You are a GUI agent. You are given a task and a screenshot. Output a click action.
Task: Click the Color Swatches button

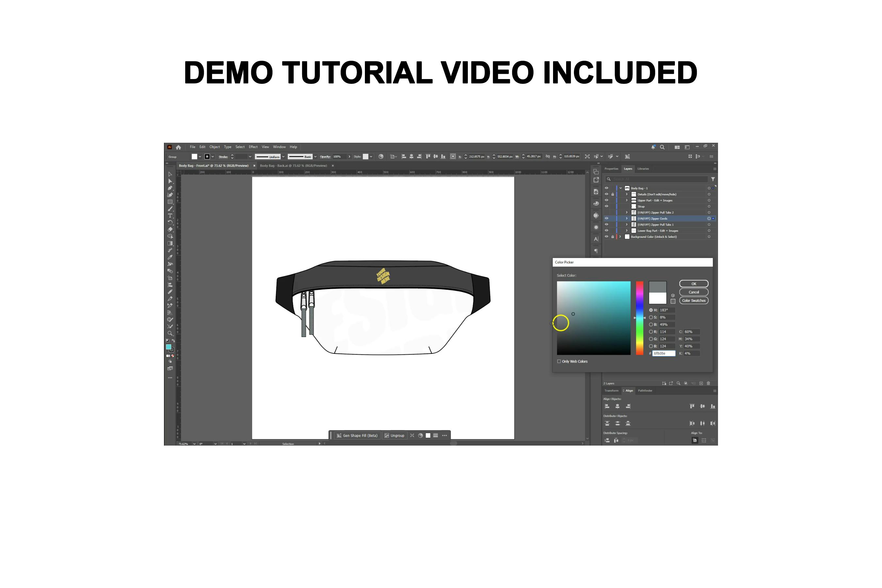(694, 301)
